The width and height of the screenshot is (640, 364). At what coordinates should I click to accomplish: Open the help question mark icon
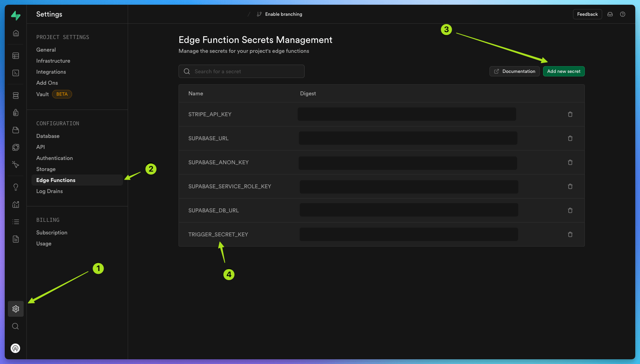(623, 14)
